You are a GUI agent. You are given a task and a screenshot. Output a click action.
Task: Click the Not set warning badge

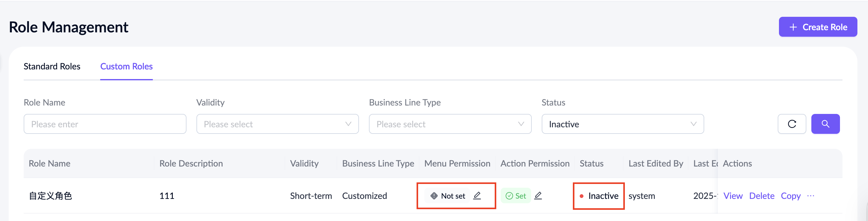pos(448,196)
